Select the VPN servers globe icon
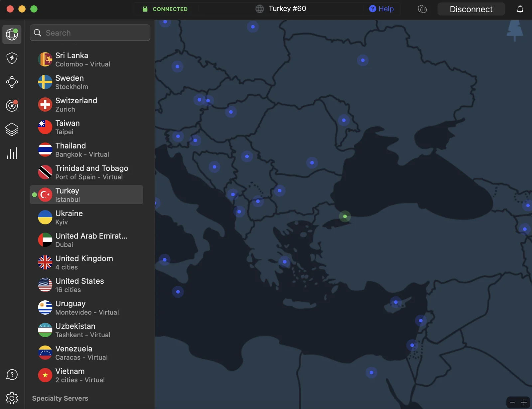Screen dimensions: 532x409 point(12,34)
